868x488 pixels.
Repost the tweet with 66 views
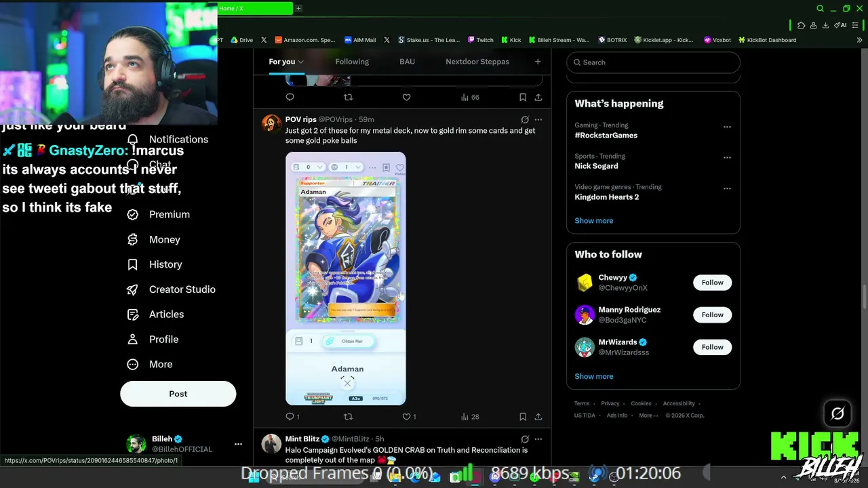click(x=348, y=98)
